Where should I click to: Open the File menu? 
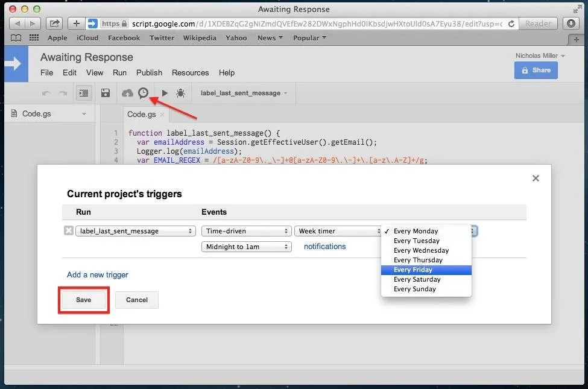point(46,73)
